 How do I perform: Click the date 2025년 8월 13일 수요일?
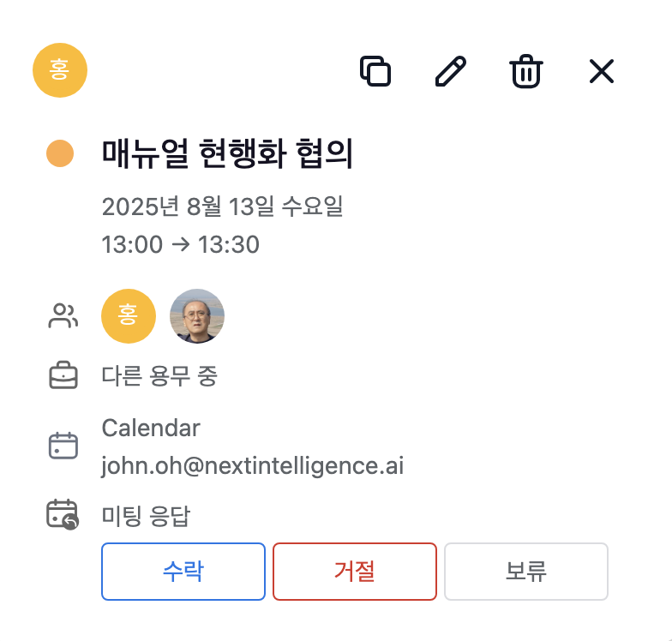pyautogui.click(x=223, y=207)
